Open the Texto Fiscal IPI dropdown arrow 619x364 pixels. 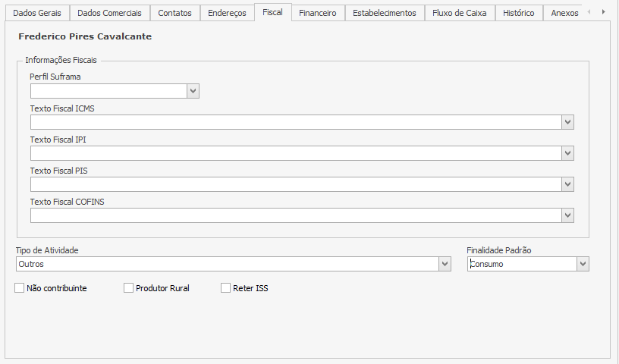point(567,153)
